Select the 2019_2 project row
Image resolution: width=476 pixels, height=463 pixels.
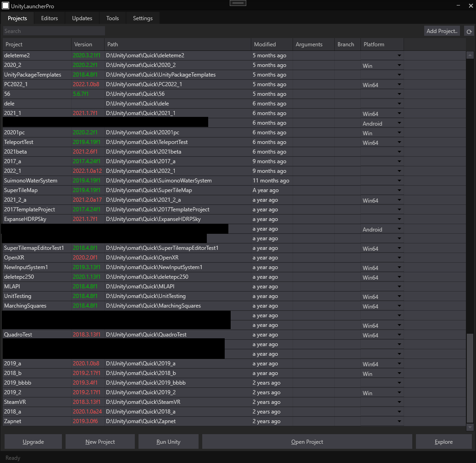coord(234,392)
